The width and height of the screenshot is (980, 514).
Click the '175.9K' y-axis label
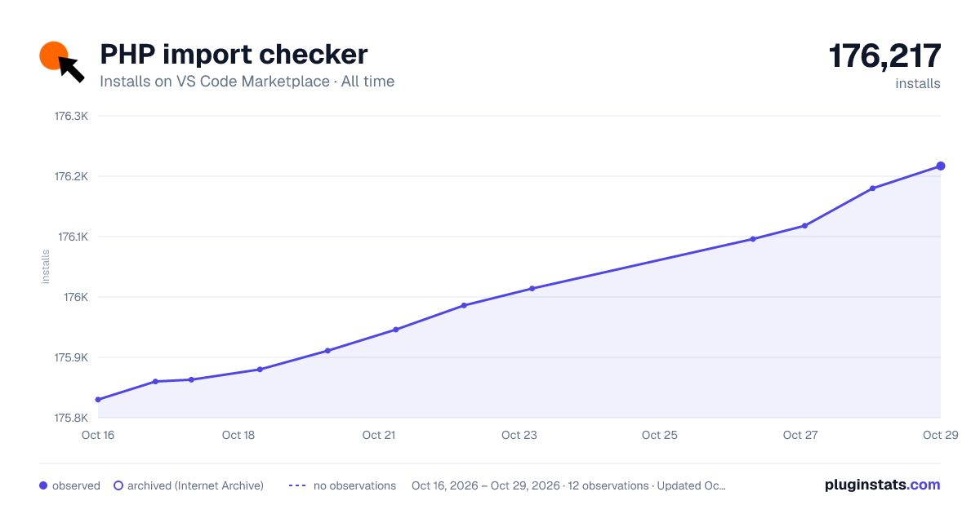pos(71,357)
